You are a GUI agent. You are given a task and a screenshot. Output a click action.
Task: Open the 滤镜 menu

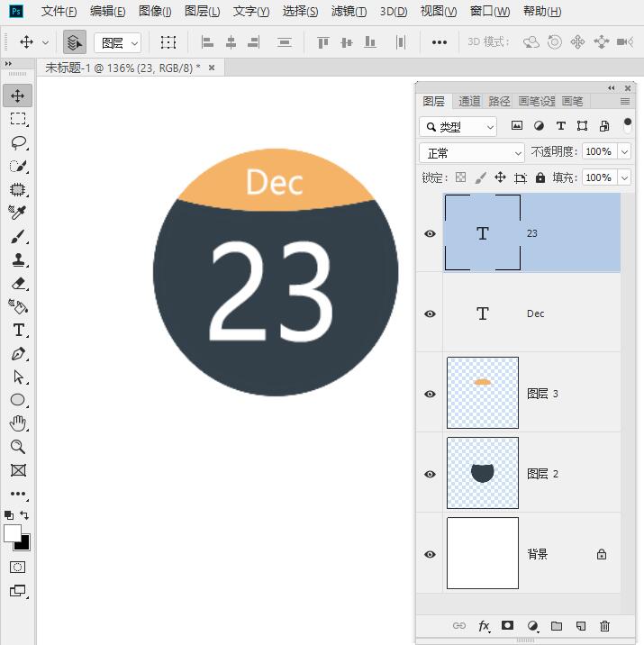pyautogui.click(x=349, y=12)
